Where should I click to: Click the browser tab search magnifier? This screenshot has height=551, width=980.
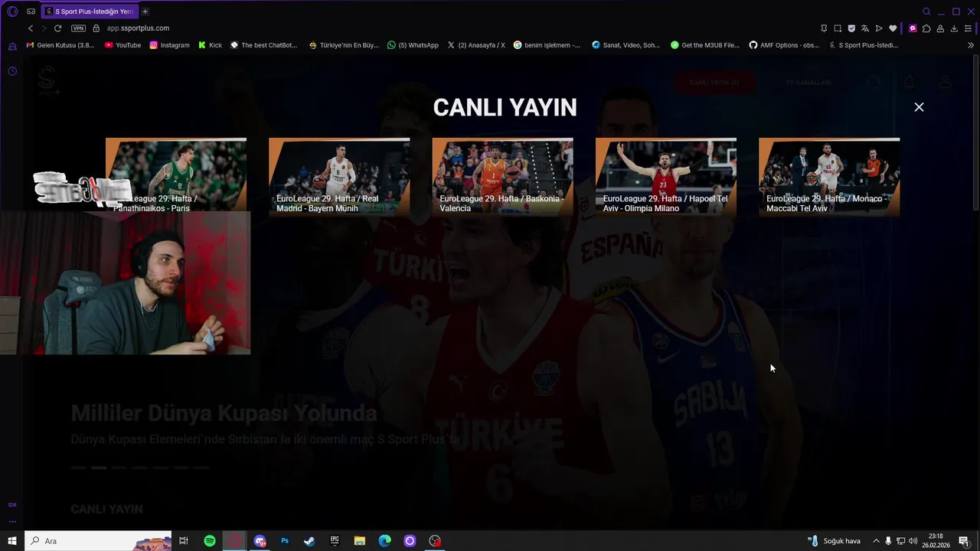926,11
